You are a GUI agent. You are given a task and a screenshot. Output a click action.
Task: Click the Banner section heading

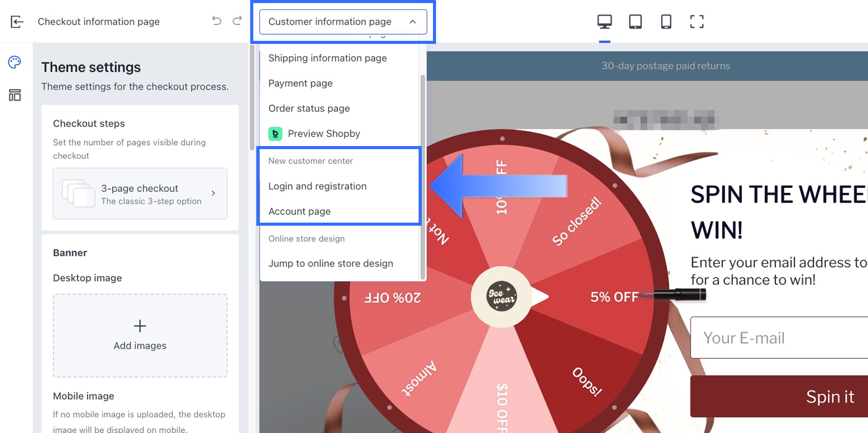tap(70, 253)
